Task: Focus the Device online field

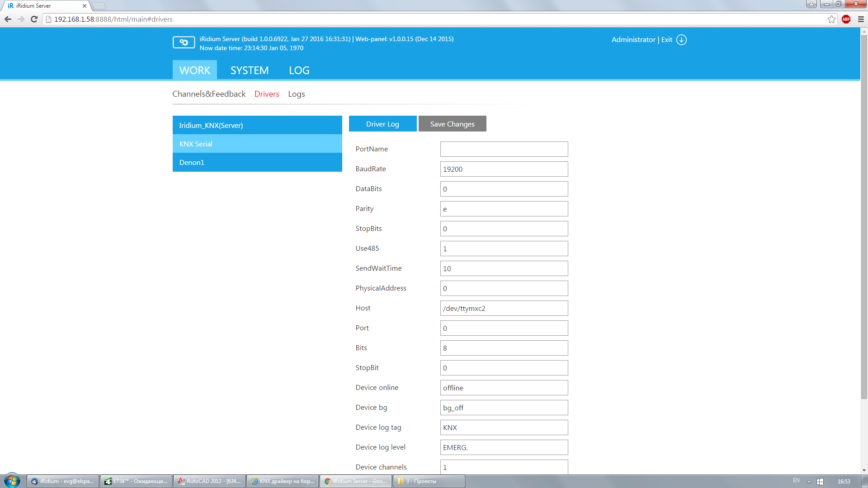Action: click(504, 388)
